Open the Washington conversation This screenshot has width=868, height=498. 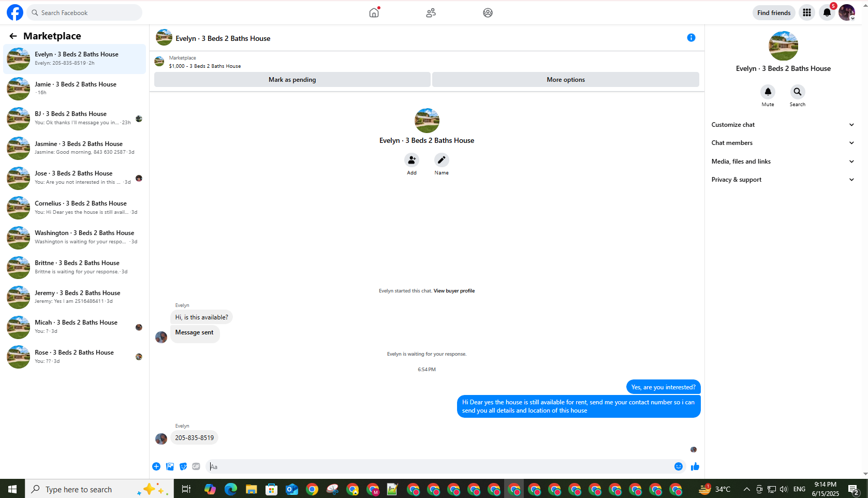pos(75,238)
